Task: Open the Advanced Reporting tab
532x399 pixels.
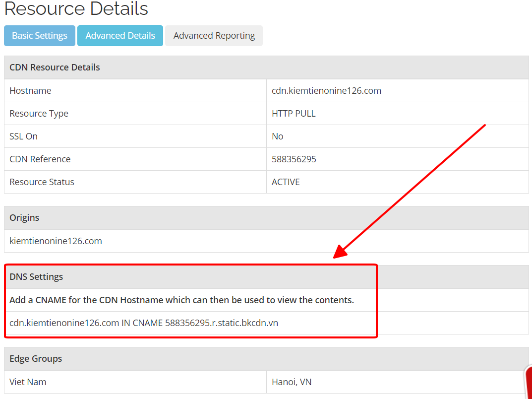Action: pyautogui.click(x=214, y=36)
